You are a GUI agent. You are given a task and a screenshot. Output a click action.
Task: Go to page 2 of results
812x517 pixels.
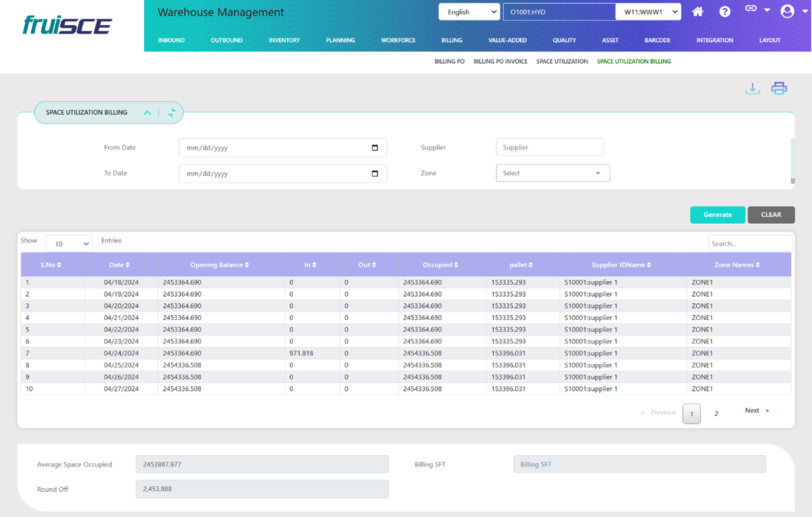tap(716, 413)
